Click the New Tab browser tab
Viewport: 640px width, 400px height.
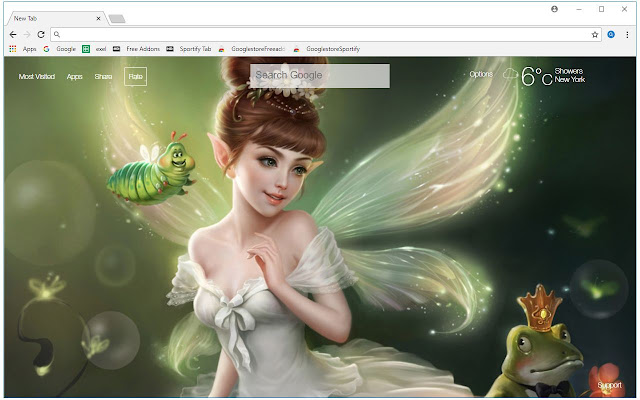click(56, 18)
